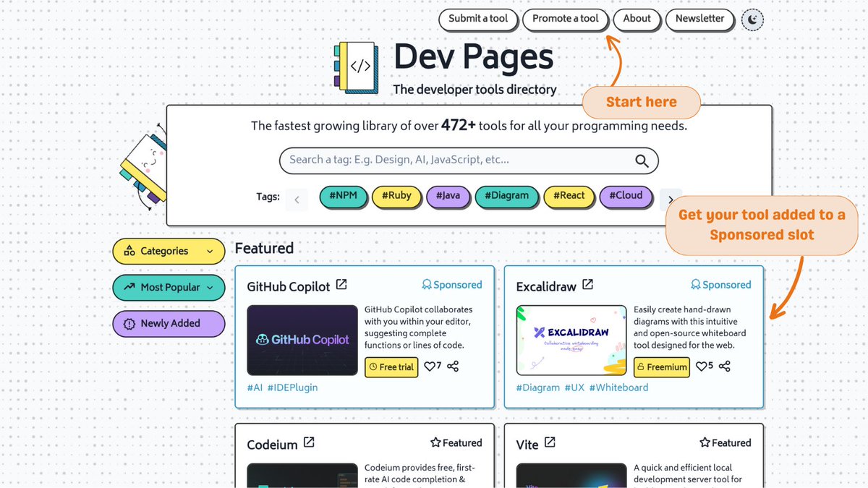Click the magnifier search icon
868x488 pixels.
click(x=642, y=160)
